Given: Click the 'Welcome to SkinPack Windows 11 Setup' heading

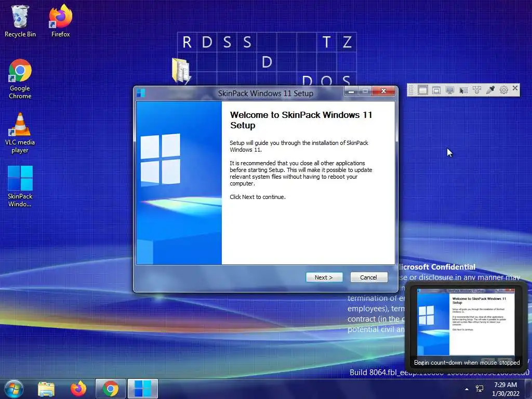Looking at the screenshot, I should tap(301, 120).
